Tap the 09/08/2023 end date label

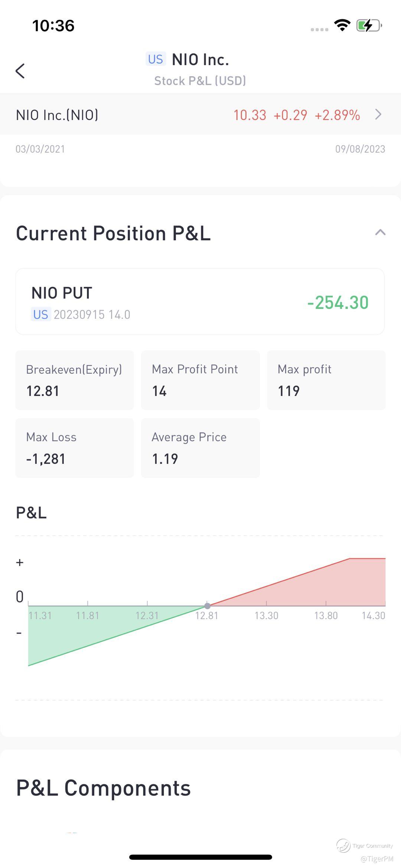[360, 149]
